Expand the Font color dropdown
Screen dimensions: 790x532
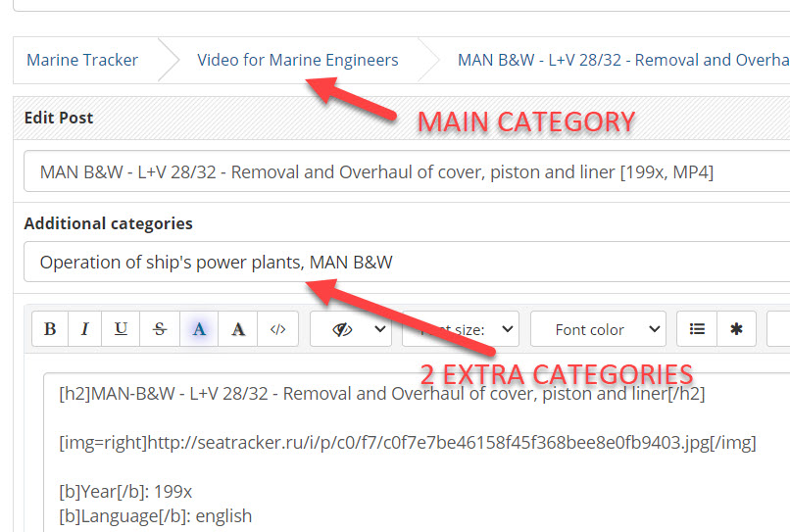(x=598, y=330)
